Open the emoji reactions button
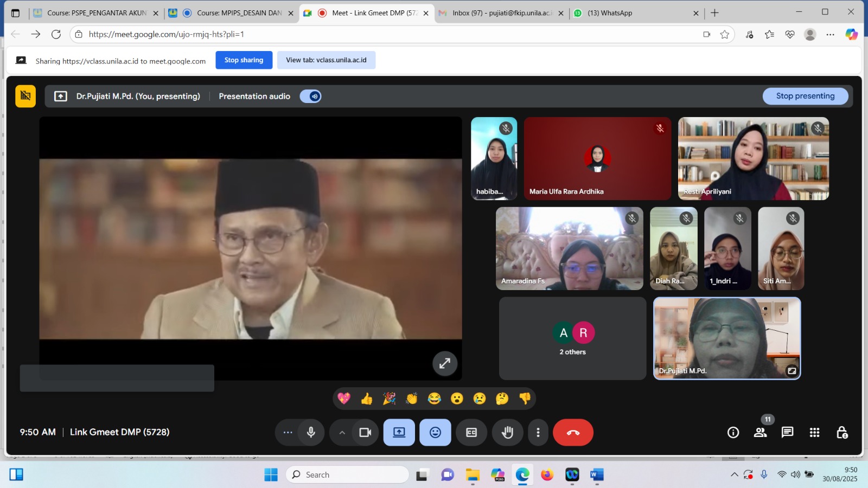 (x=435, y=432)
